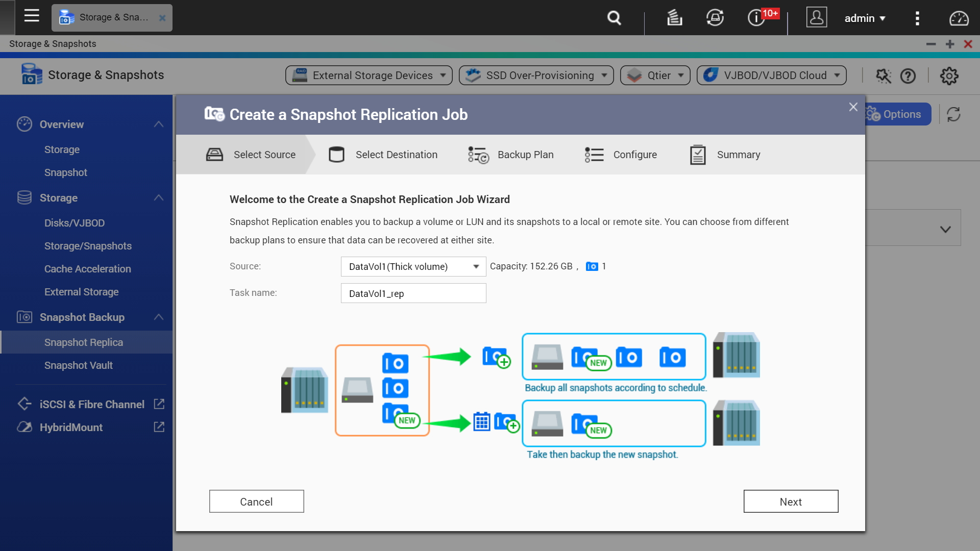Viewport: 980px width, 551px height.
Task: Click the Snapshot Replica sidebar icon
Action: (x=84, y=342)
